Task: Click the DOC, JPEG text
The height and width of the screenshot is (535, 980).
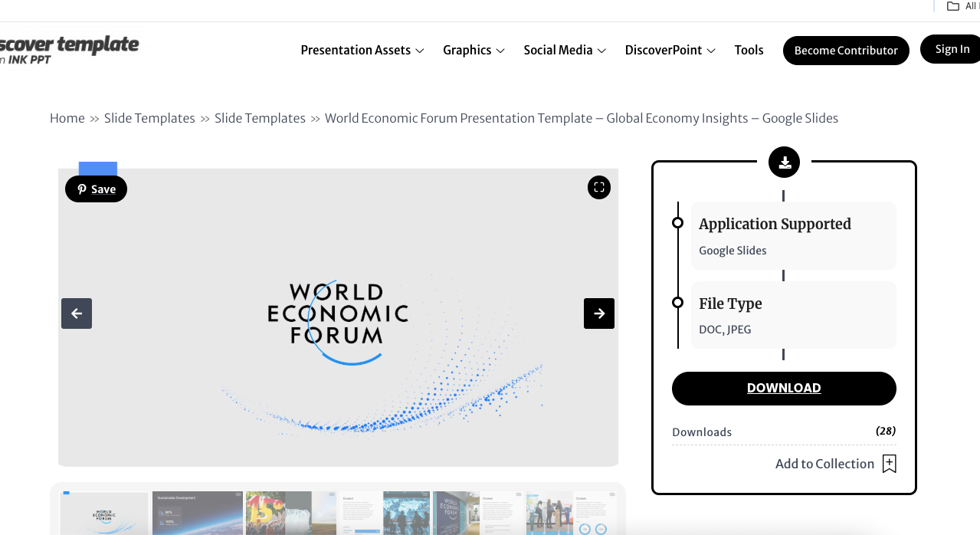Action: tap(725, 330)
